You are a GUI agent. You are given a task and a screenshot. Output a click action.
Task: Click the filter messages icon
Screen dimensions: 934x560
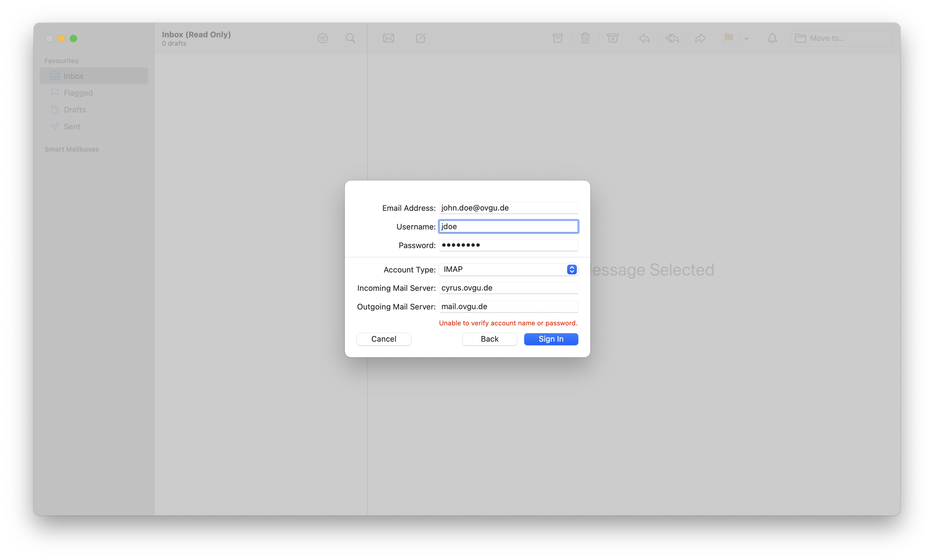pos(322,38)
